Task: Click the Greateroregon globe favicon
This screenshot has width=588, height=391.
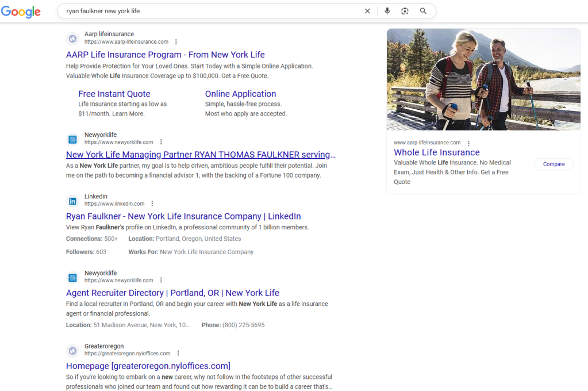Action: pos(72,350)
